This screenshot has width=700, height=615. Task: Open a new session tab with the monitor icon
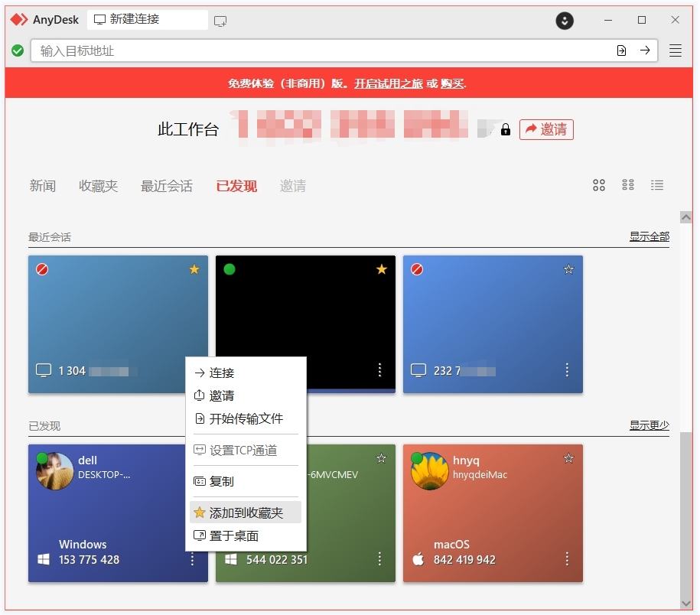221,21
